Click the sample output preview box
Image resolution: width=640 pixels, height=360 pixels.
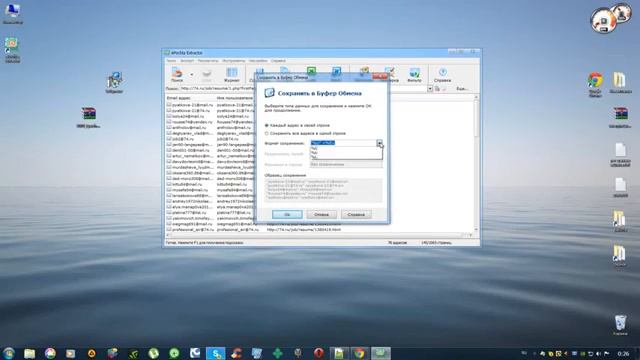click(323, 190)
